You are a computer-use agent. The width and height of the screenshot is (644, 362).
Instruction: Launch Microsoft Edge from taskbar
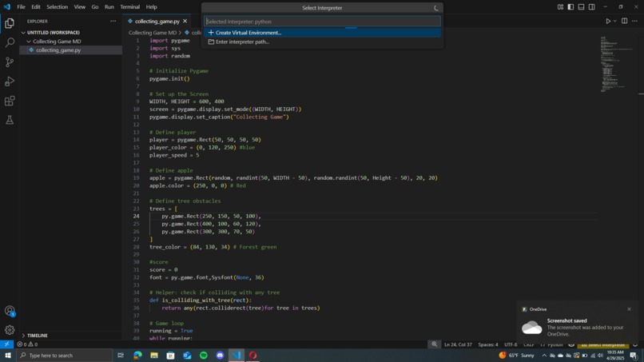tap(137, 356)
